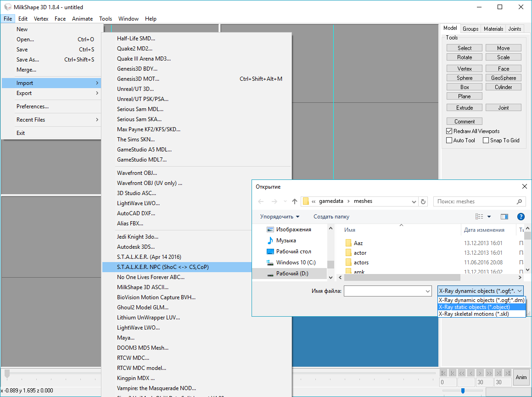Go to next keyframe button
Viewport: 532px width, 397px height.
[x=498, y=373]
